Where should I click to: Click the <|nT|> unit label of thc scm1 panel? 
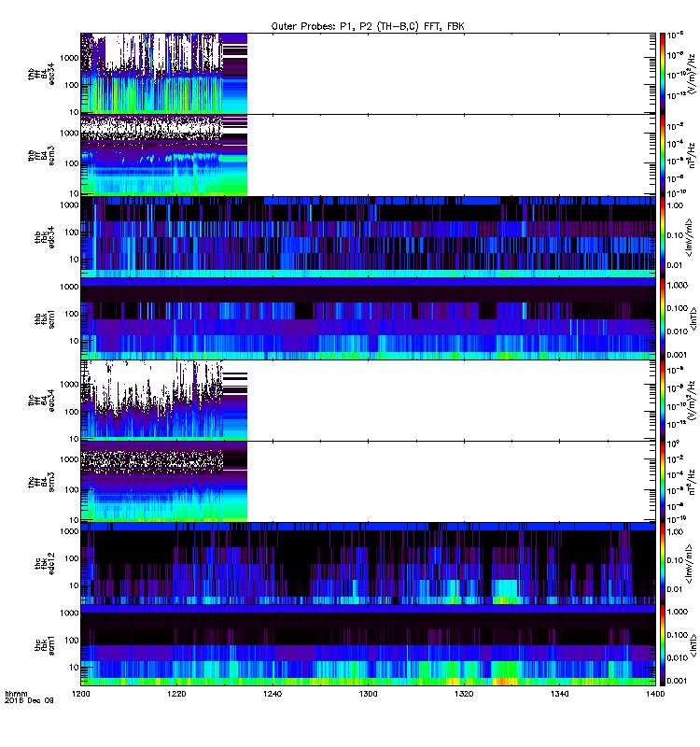tap(693, 645)
